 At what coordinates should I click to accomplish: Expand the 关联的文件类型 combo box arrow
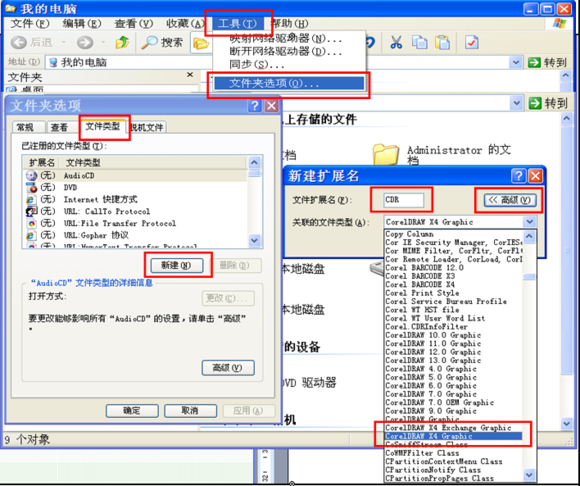click(530, 222)
